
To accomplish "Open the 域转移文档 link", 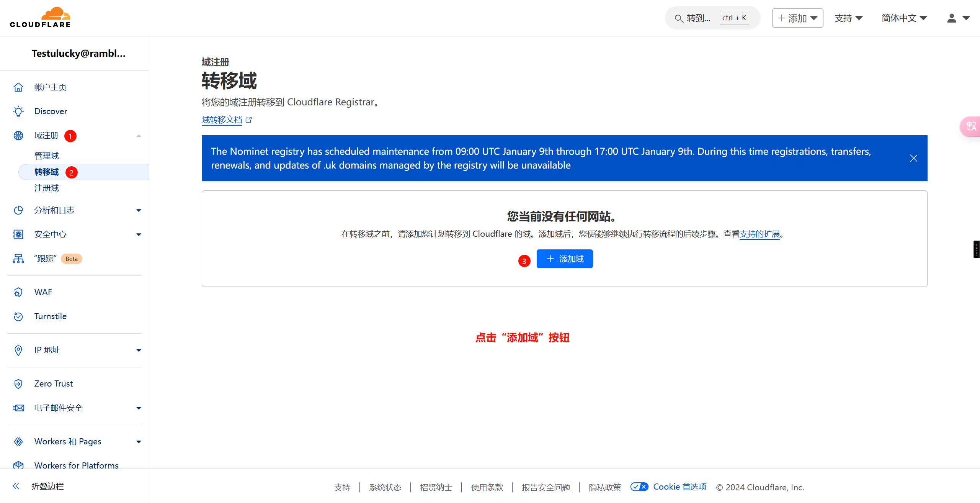I will (222, 120).
